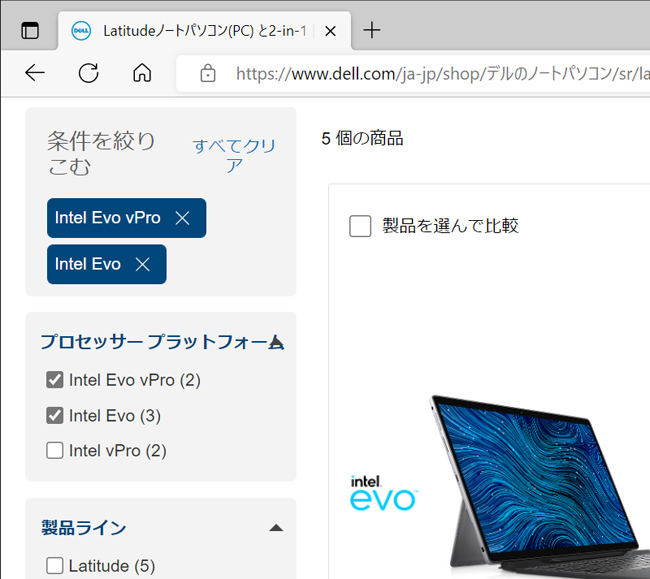650x579 pixels.
Task: Click the dell.com address bar
Action: coord(415,74)
